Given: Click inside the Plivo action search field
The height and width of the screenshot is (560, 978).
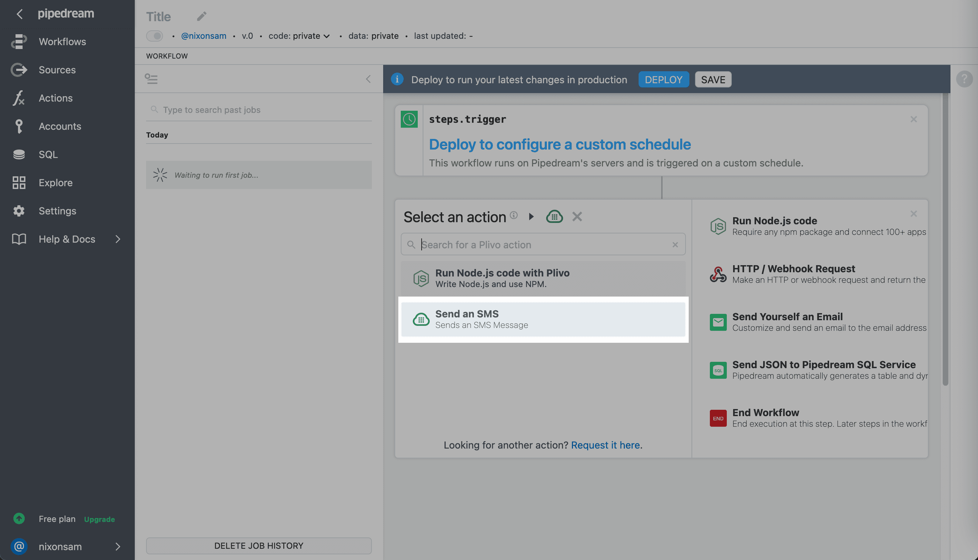Looking at the screenshot, I should pos(539,244).
